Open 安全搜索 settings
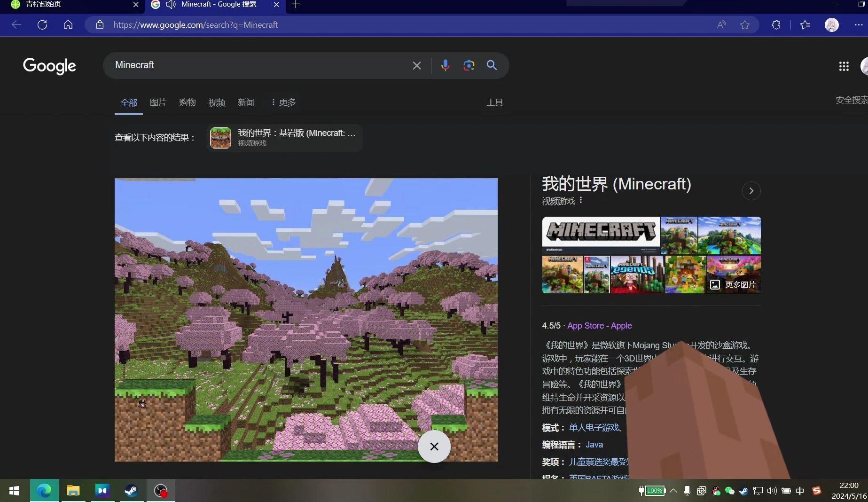 point(852,100)
